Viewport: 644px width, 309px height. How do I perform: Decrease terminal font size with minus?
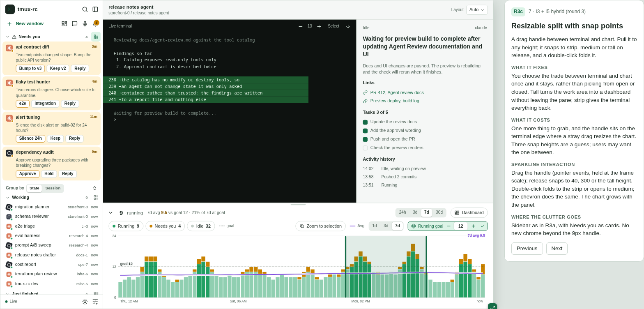pyautogui.click(x=301, y=26)
